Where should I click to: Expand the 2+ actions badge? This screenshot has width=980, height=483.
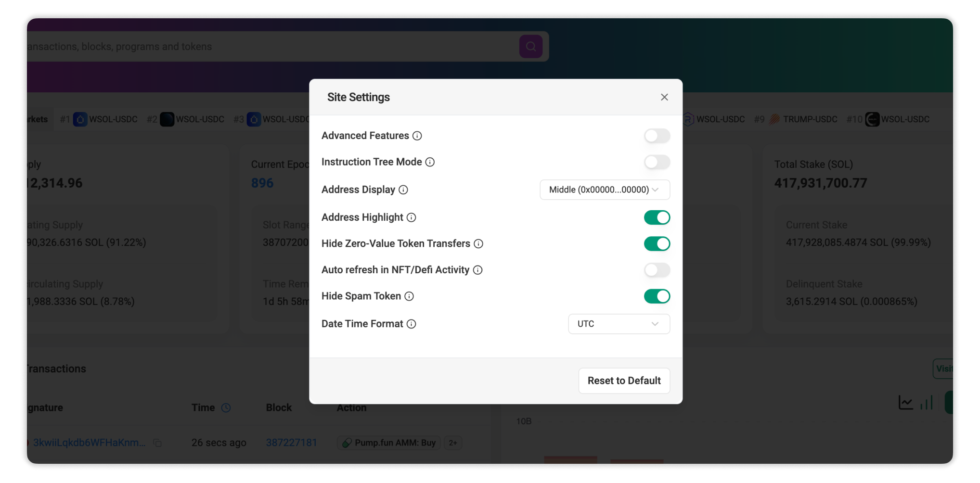(453, 443)
